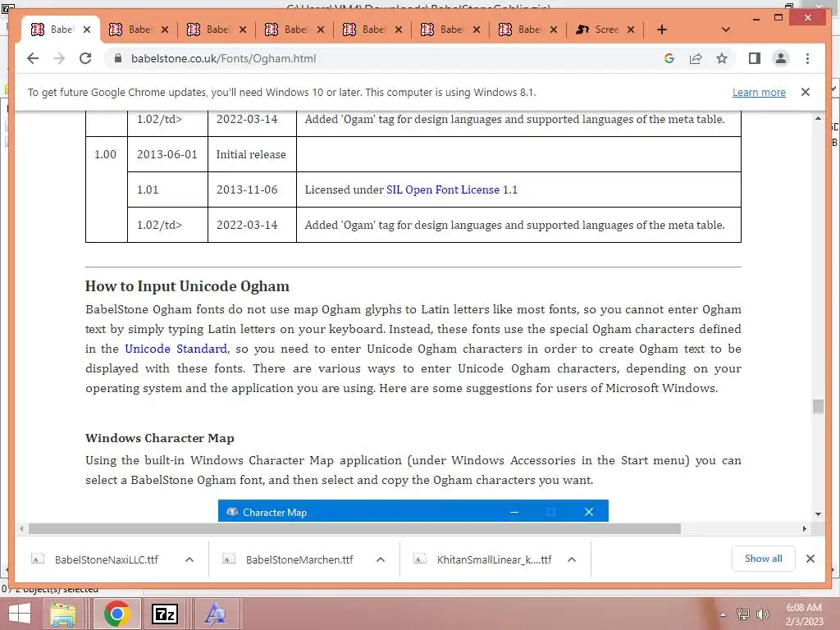Close the Scree tab
Screen dimensions: 840x630
(x=631, y=30)
